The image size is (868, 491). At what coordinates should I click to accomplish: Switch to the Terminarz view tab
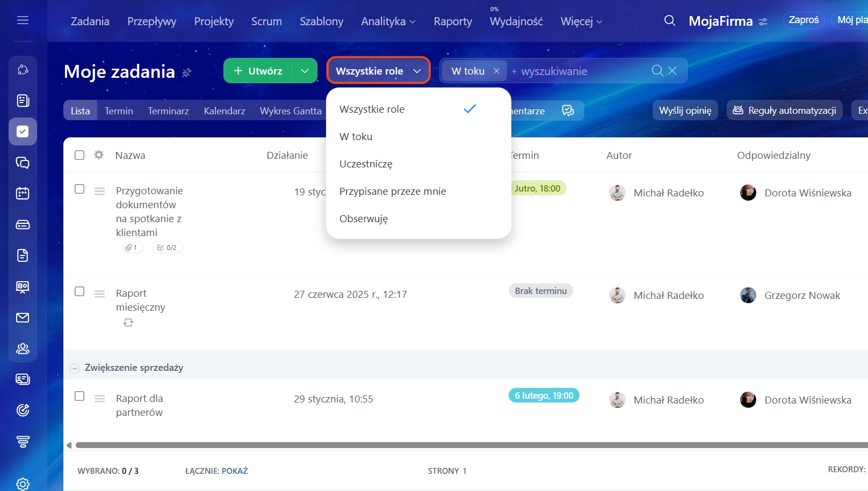click(168, 111)
